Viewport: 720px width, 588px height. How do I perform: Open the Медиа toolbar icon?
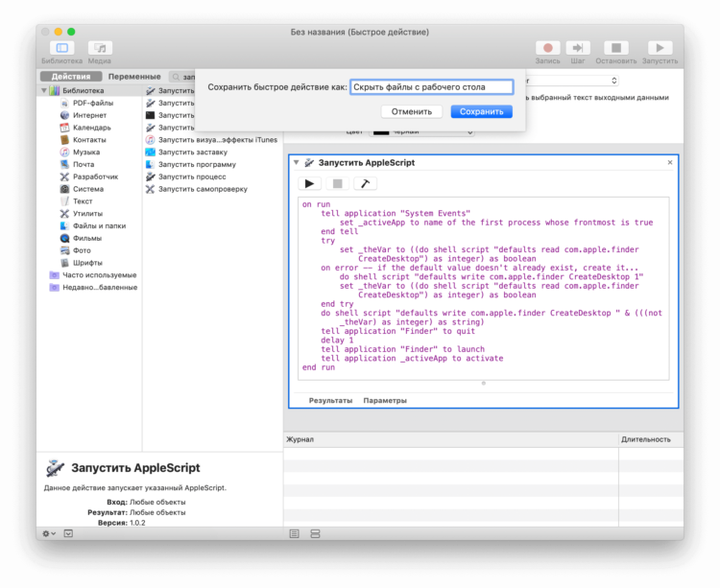tap(100, 48)
